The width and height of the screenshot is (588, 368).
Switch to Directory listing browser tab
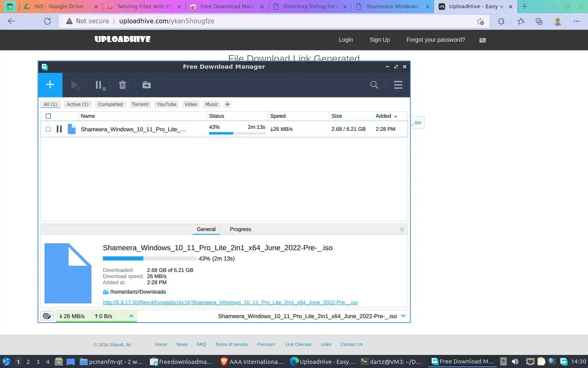click(310, 7)
